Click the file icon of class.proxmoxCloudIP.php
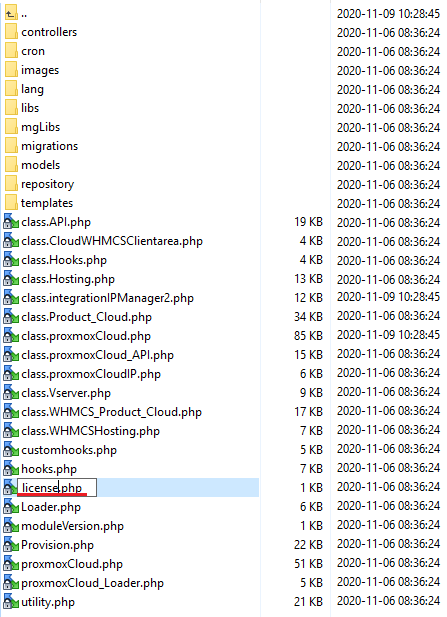This screenshot has height=617, width=447. (x=11, y=373)
